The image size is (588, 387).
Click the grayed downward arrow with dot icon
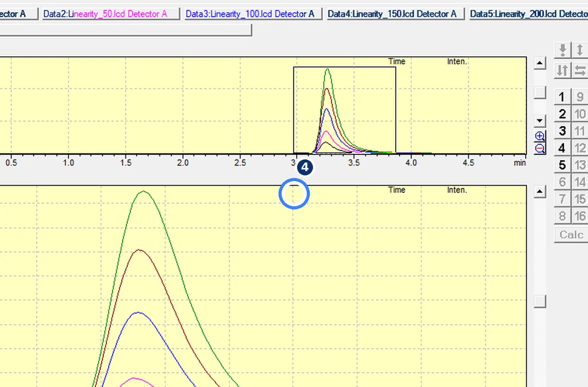(563, 50)
